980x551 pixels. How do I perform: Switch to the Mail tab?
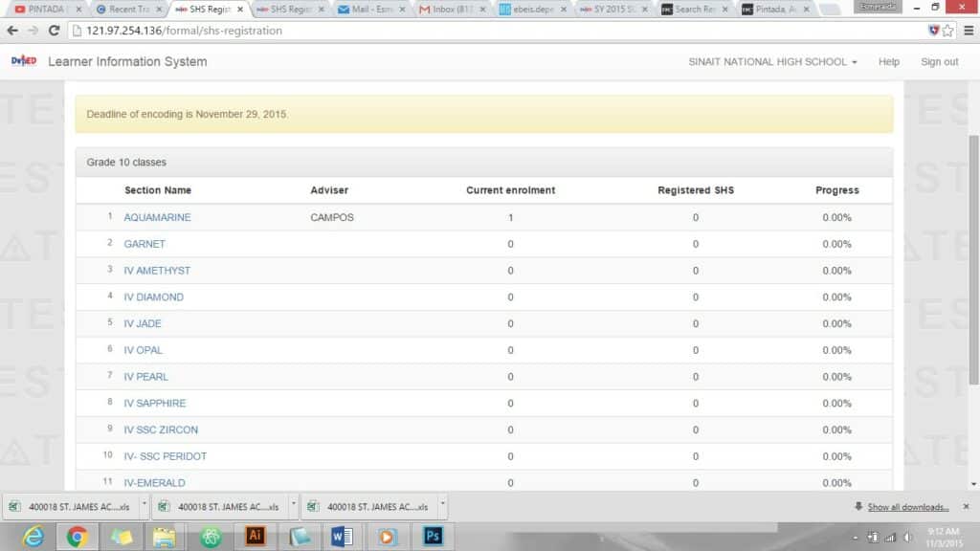point(369,10)
